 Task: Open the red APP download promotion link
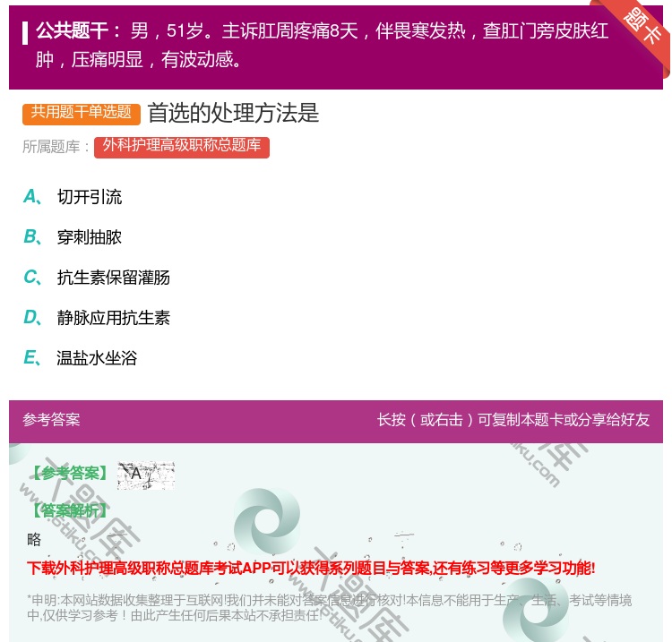coord(311,568)
